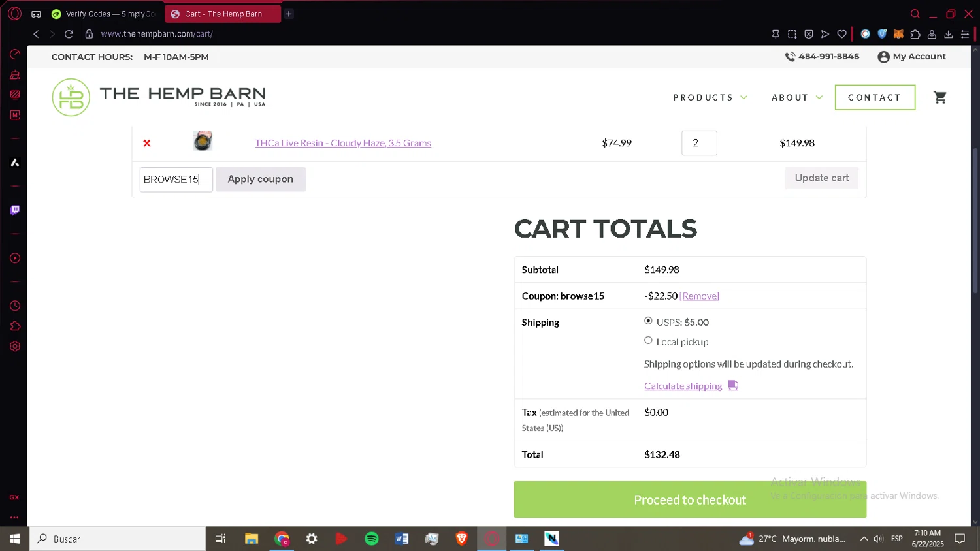Click the CONTACT button
980x551 pixels.
point(875,97)
